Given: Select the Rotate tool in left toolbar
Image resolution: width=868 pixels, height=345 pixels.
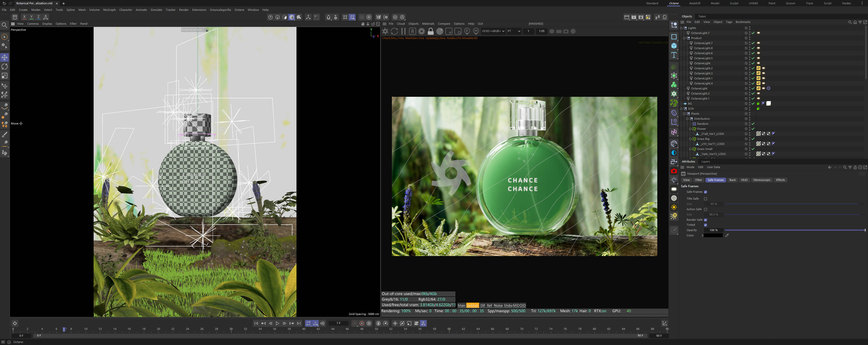Looking at the screenshot, I should point(5,67).
